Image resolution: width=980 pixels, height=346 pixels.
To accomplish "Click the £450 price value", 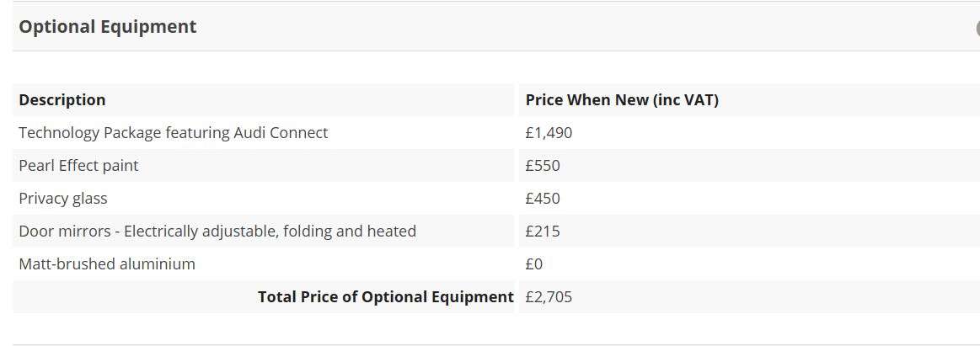I will tap(543, 199).
